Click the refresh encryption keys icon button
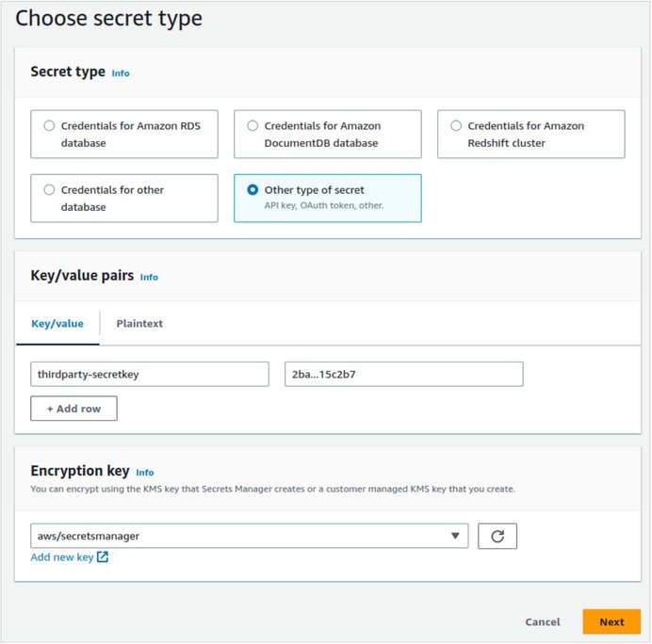Image resolution: width=652 pixels, height=644 pixels. pyautogui.click(x=497, y=536)
